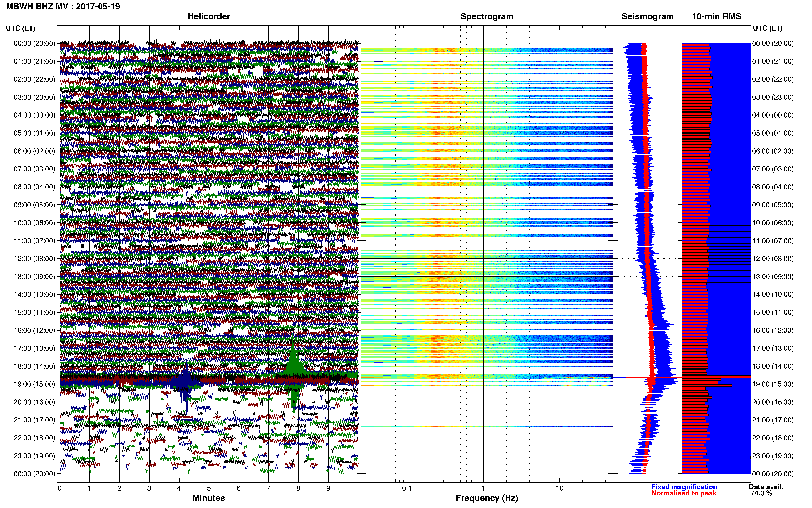Screen dimensions: 812x508
Task: Select the "Minutes" axis label
Action: (x=209, y=498)
